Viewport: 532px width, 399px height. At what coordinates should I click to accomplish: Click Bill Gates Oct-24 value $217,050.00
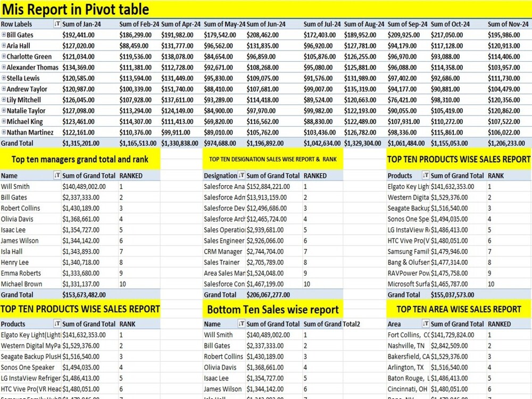[x=447, y=35]
